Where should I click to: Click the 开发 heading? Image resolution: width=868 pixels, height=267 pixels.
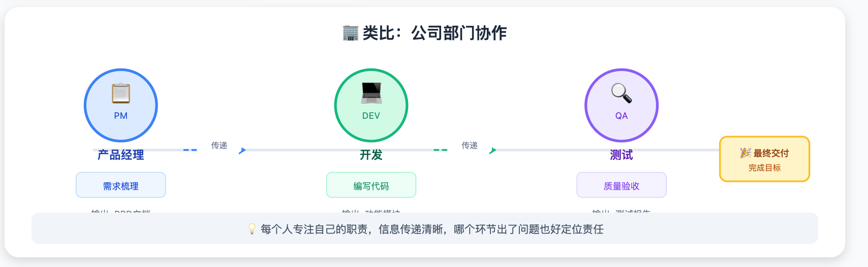[x=371, y=155]
